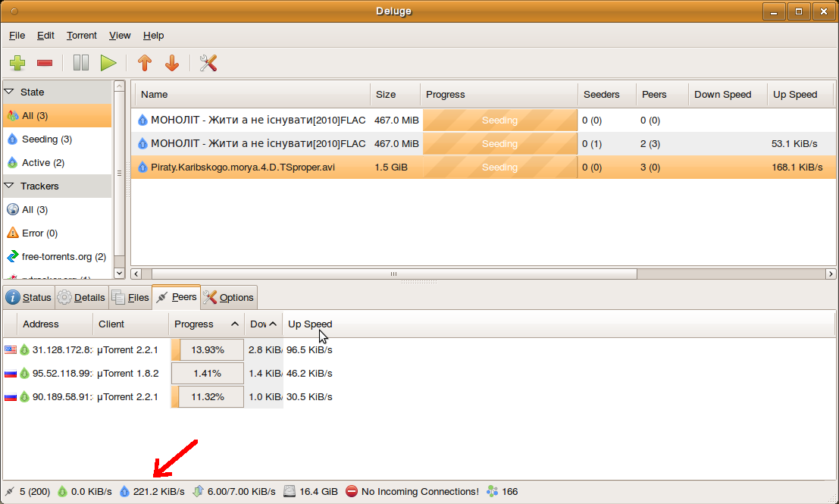Select Seeding (3) filter in sidebar
This screenshot has height=504, width=839.
[x=46, y=139]
